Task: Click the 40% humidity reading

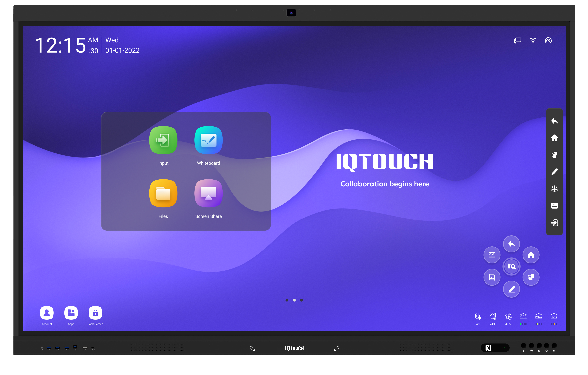Action: tap(508, 324)
